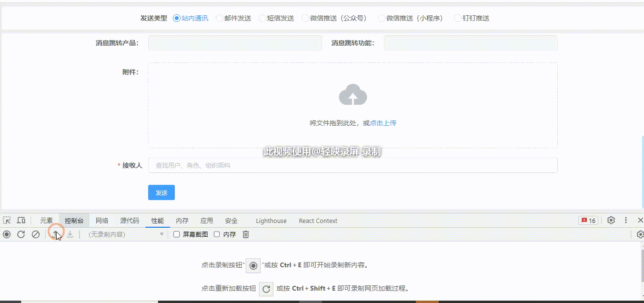
Task: Open the 无录制内容 recordings dropdown
Action: click(x=121, y=234)
